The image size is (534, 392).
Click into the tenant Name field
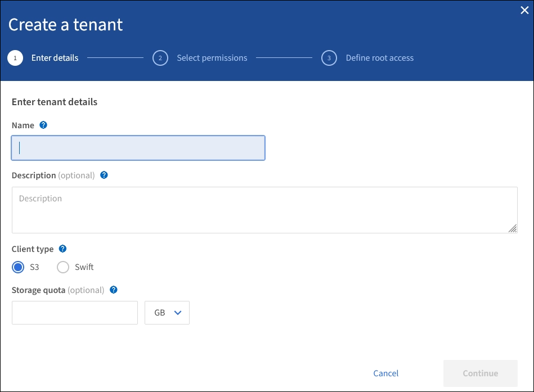point(138,148)
